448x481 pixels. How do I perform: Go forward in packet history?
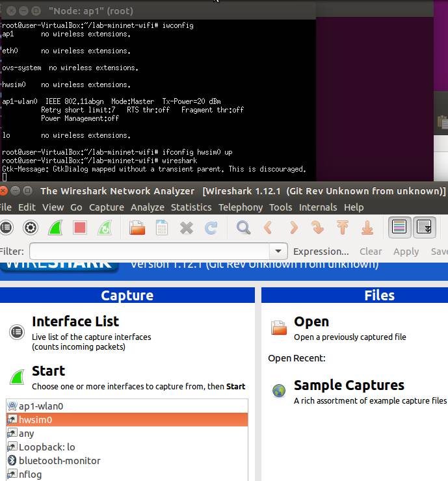[294, 227]
